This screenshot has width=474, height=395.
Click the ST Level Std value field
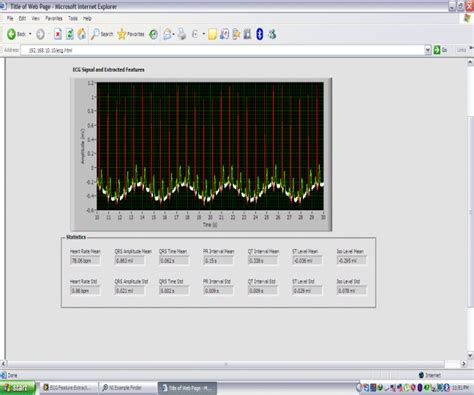pyautogui.click(x=307, y=291)
